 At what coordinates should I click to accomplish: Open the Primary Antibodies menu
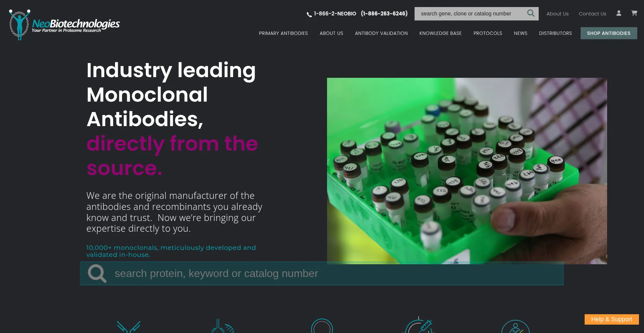[283, 33]
